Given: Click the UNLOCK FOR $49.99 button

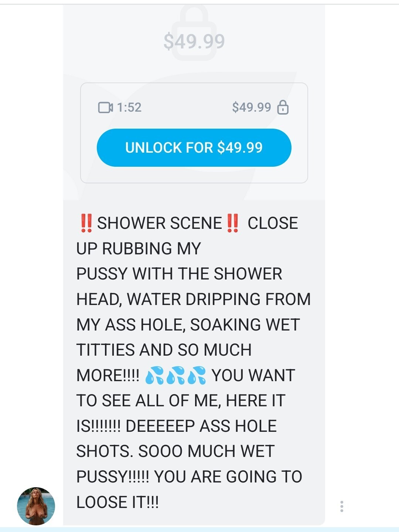Looking at the screenshot, I should [194, 148].
